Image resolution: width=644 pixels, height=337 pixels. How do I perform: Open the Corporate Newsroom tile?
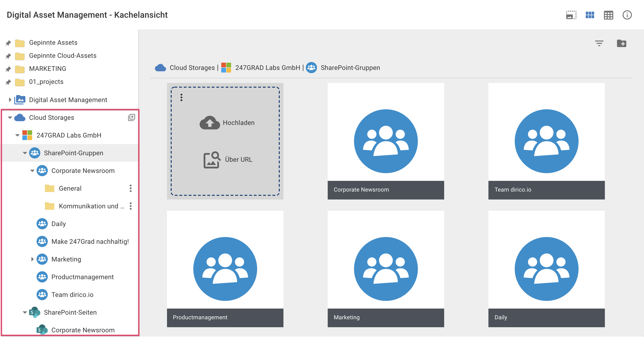[x=386, y=141]
